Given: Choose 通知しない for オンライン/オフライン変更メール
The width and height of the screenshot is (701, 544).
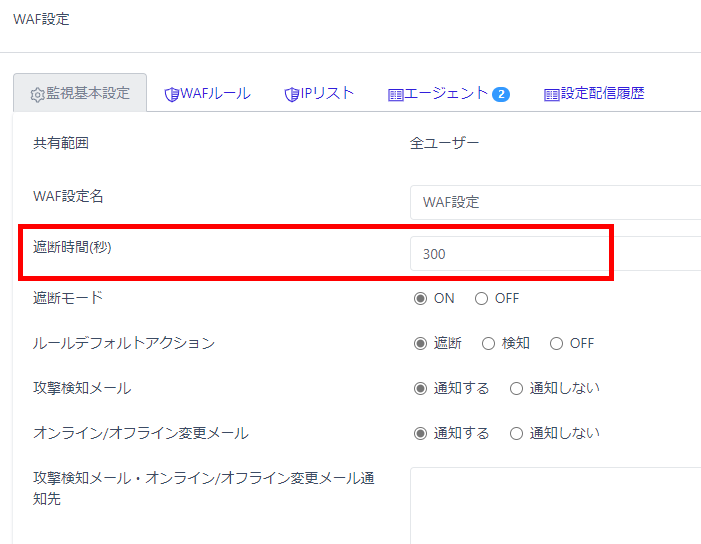Looking at the screenshot, I should [x=516, y=433].
